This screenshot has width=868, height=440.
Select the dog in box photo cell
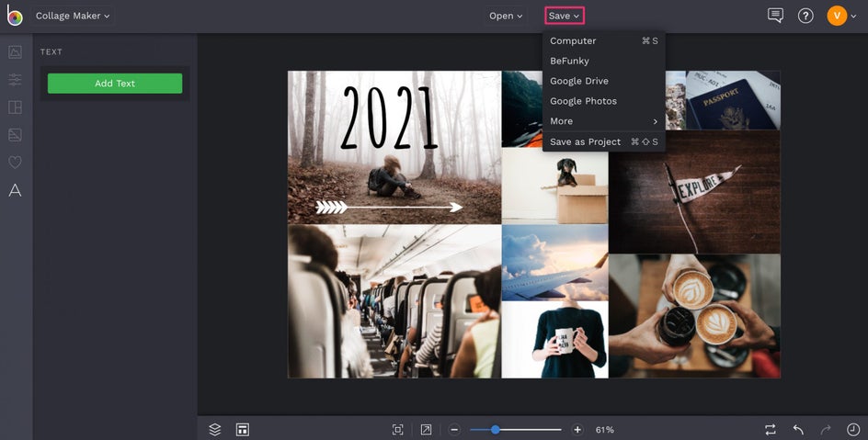(554, 186)
